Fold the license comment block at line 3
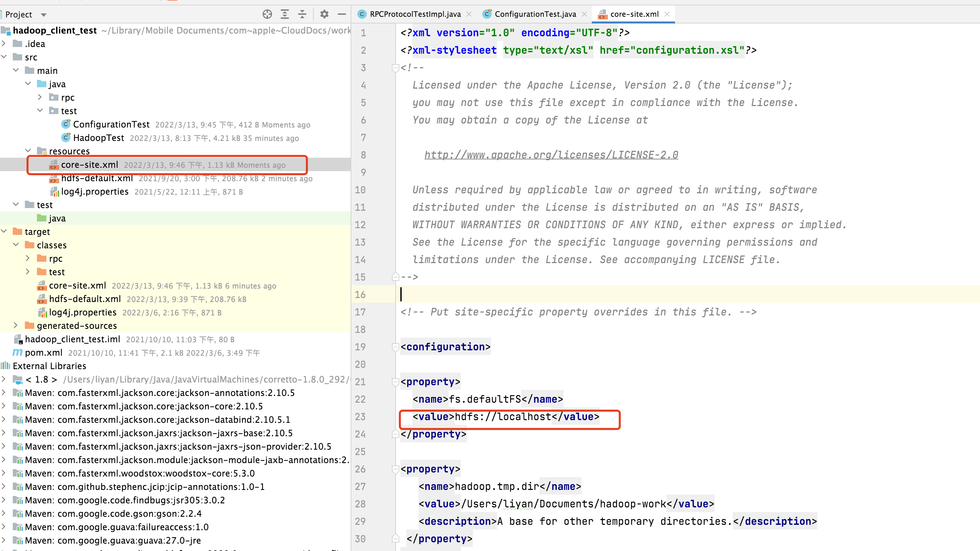Viewport: 980px width, 551px height. tap(395, 68)
